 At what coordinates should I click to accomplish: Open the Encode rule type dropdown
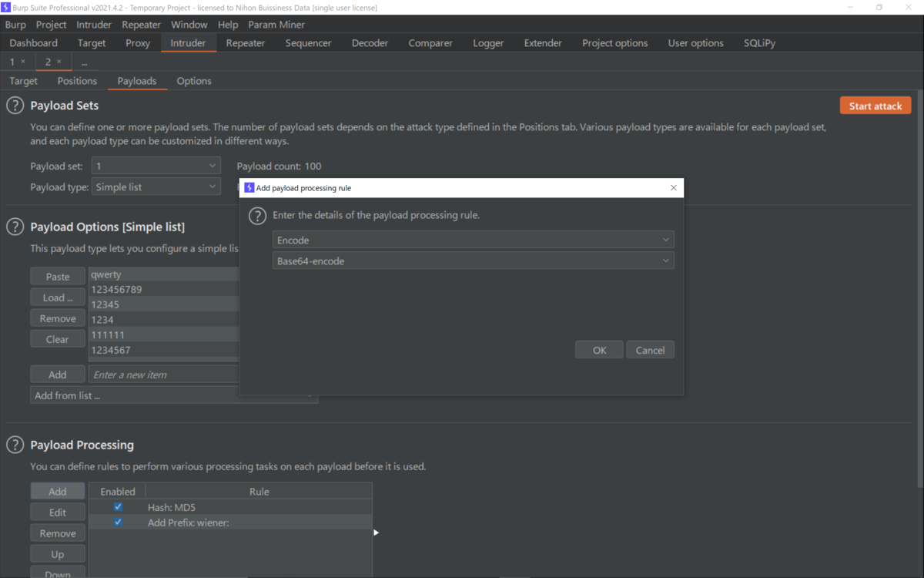point(473,240)
